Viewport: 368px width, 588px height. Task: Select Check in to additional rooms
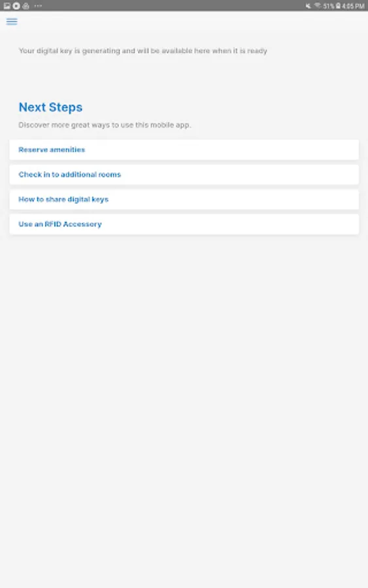(x=184, y=174)
